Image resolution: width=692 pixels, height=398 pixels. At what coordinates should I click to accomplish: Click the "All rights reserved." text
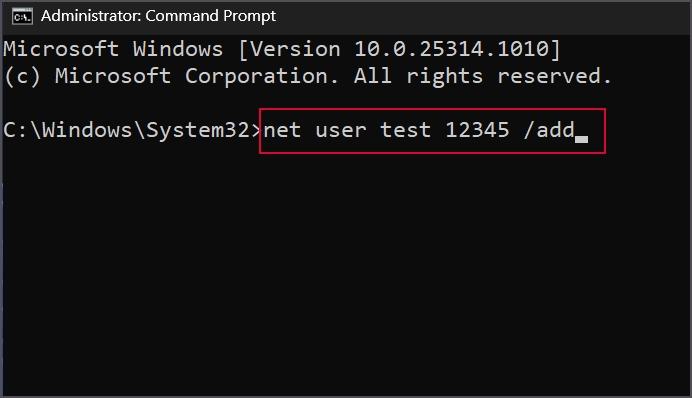[x=482, y=76]
